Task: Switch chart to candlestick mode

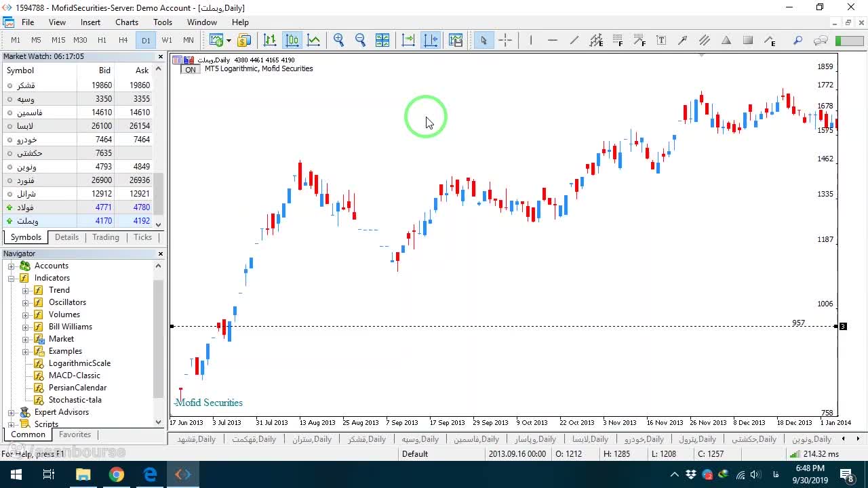Action: 292,40
